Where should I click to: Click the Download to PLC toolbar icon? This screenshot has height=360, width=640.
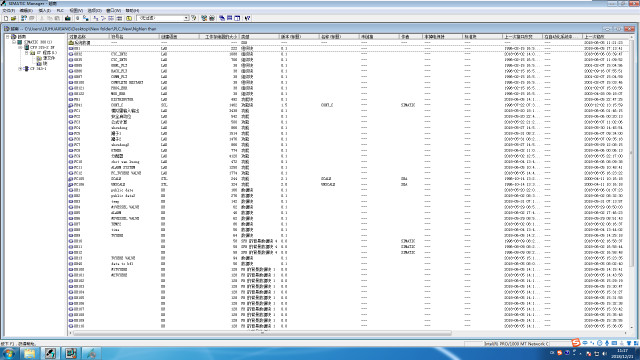tap(68, 18)
